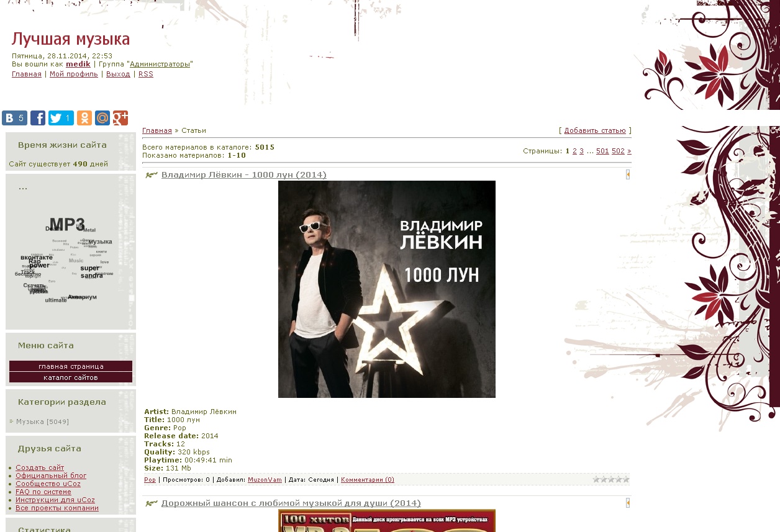Screen dimensions: 780x532
Task: Click Аквариум tag in tag cloud
Action: coord(82,297)
